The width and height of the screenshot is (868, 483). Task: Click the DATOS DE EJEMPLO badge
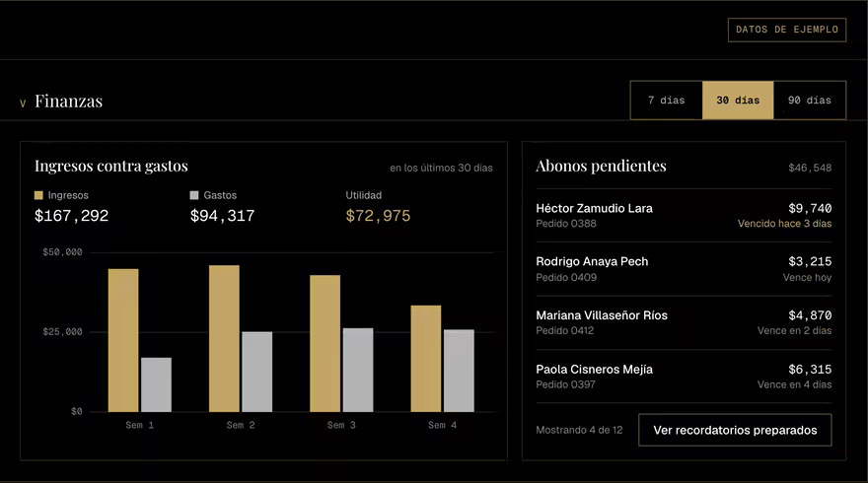tap(787, 30)
